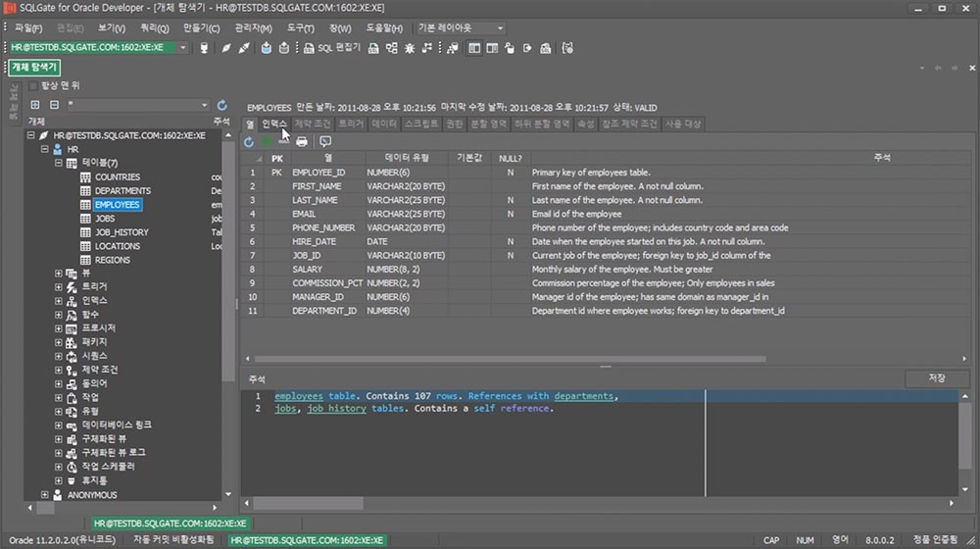Click the 데이터 유형 column header
This screenshot has width=980, height=549.
(x=407, y=158)
